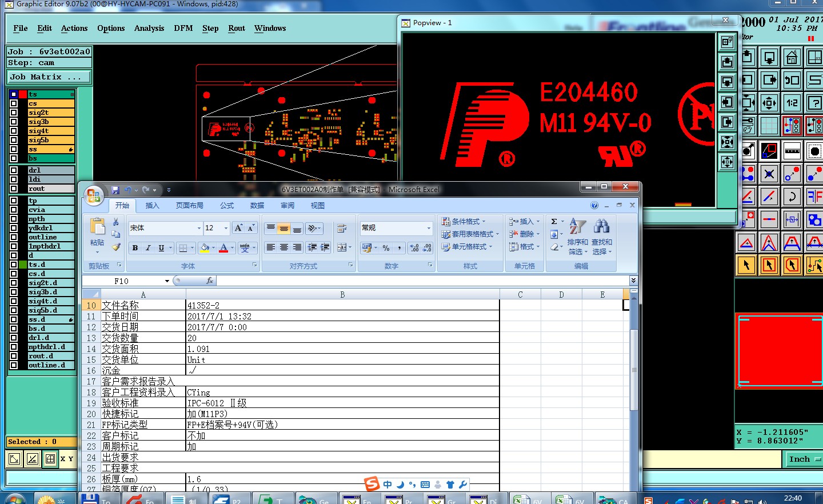Open the font size 12 dropdown
This screenshot has height=504, width=823.
pyautogui.click(x=226, y=228)
